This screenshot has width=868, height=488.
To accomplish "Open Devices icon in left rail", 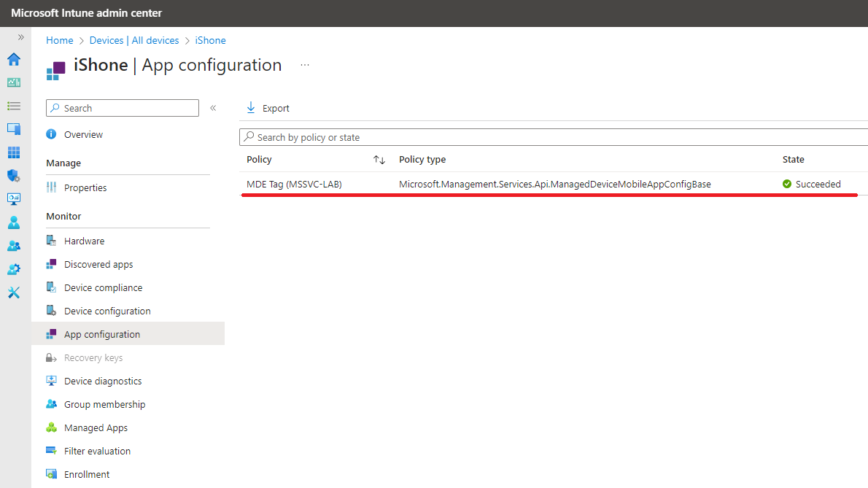I will (14, 129).
